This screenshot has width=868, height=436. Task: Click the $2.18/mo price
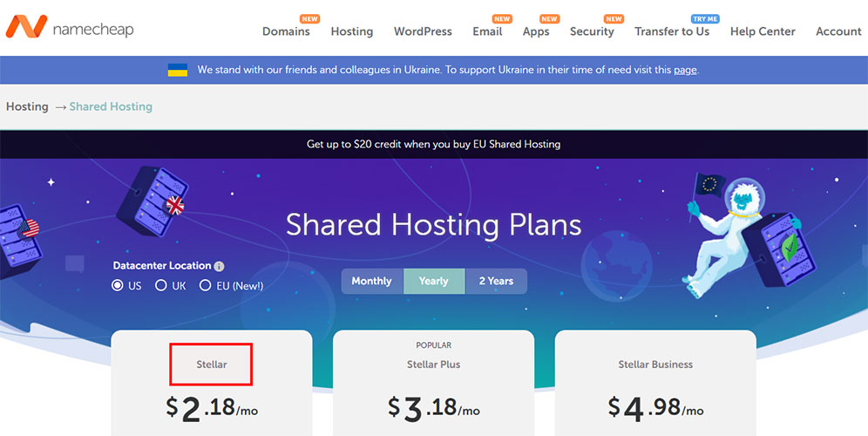pos(212,409)
